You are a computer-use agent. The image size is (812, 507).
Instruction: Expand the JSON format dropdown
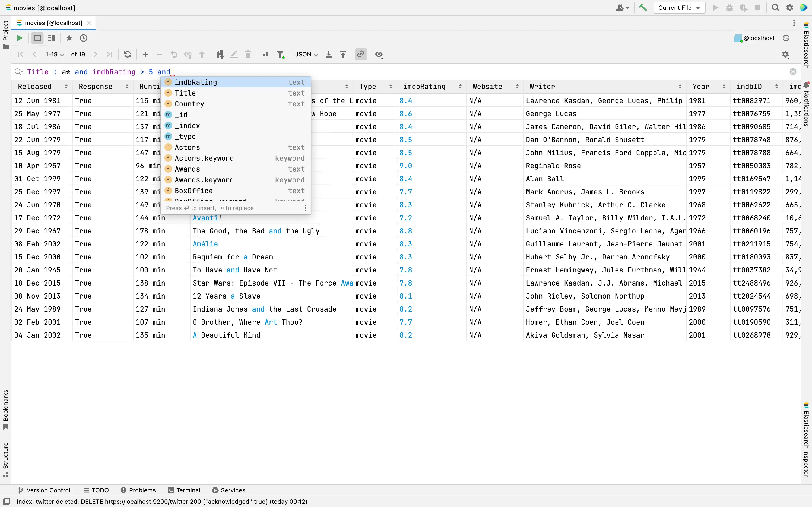point(306,54)
